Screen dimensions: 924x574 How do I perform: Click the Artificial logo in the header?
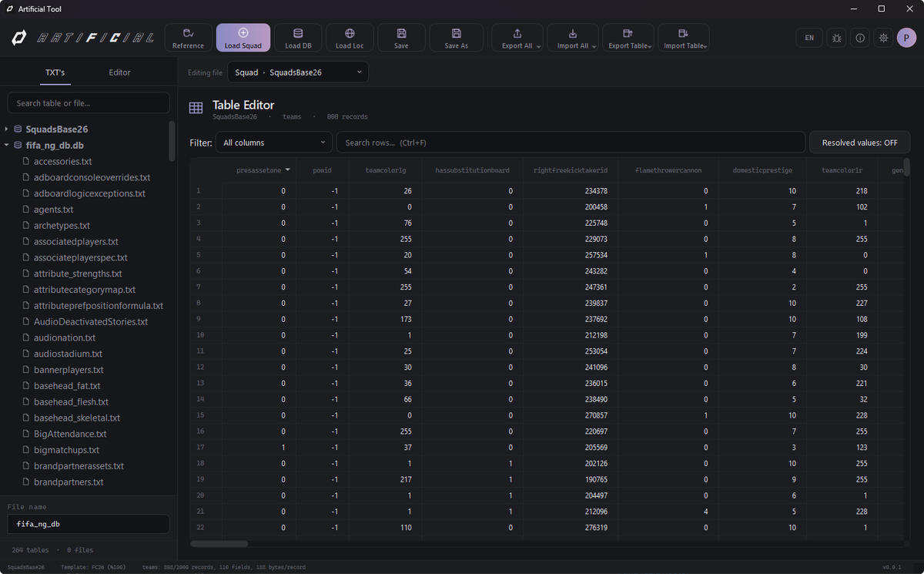coord(82,38)
